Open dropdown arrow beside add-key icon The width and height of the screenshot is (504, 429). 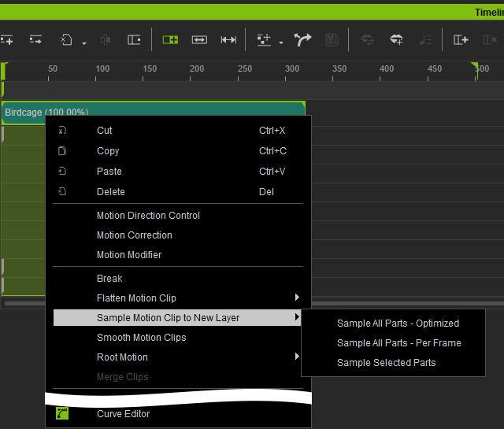(x=281, y=43)
